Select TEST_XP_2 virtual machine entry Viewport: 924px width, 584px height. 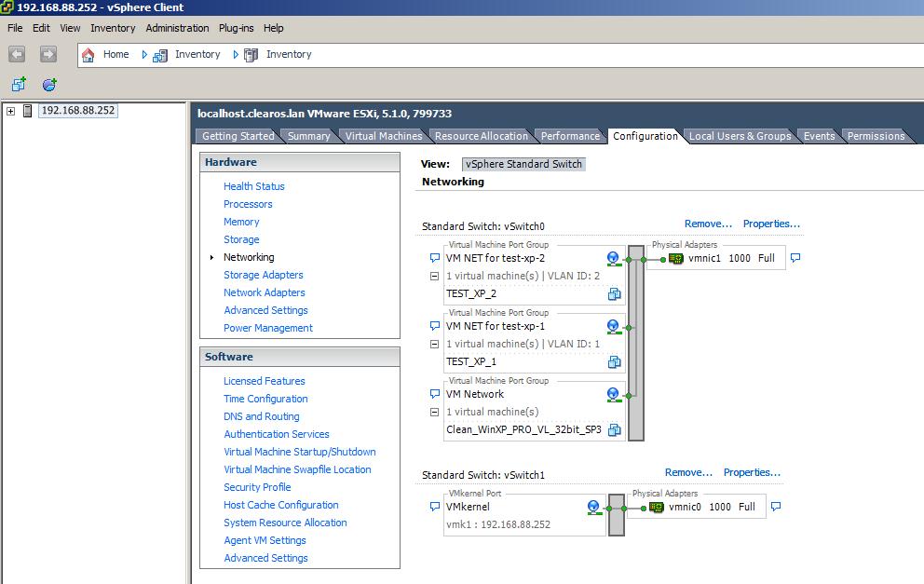click(471, 294)
